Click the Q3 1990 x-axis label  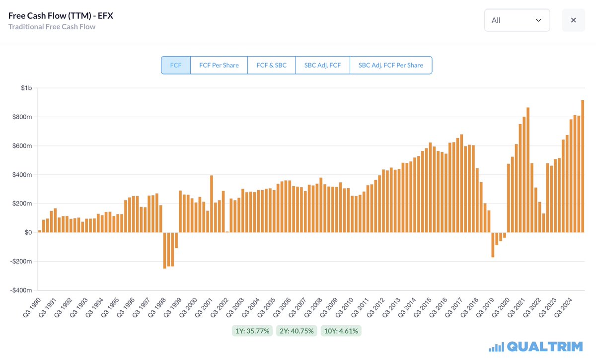click(32, 307)
